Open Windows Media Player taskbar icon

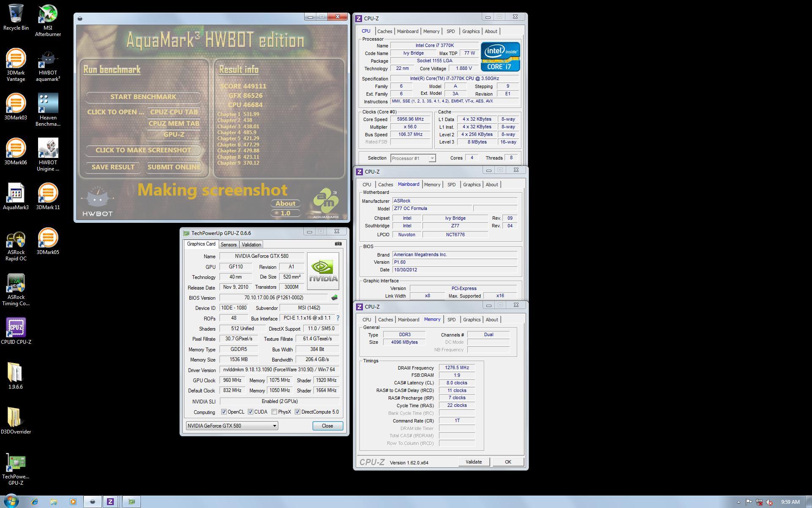pos(73,502)
